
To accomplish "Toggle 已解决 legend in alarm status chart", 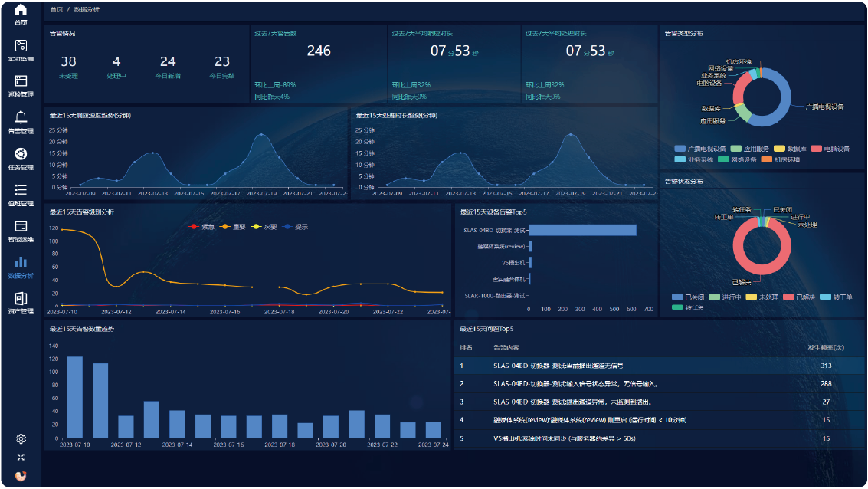I will tap(804, 297).
